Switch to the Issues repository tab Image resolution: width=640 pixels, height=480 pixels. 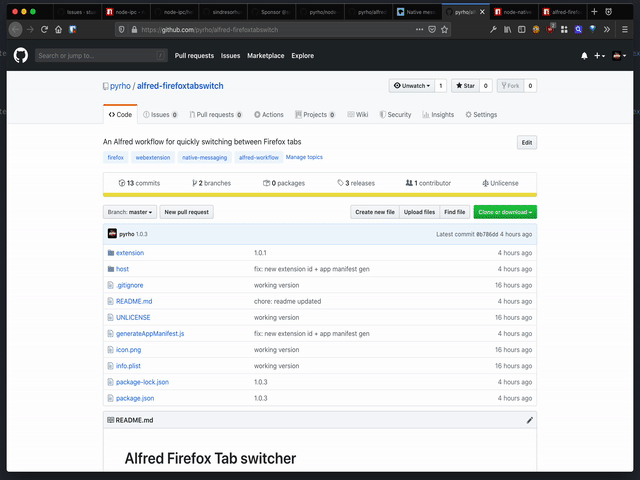(160, 115)
